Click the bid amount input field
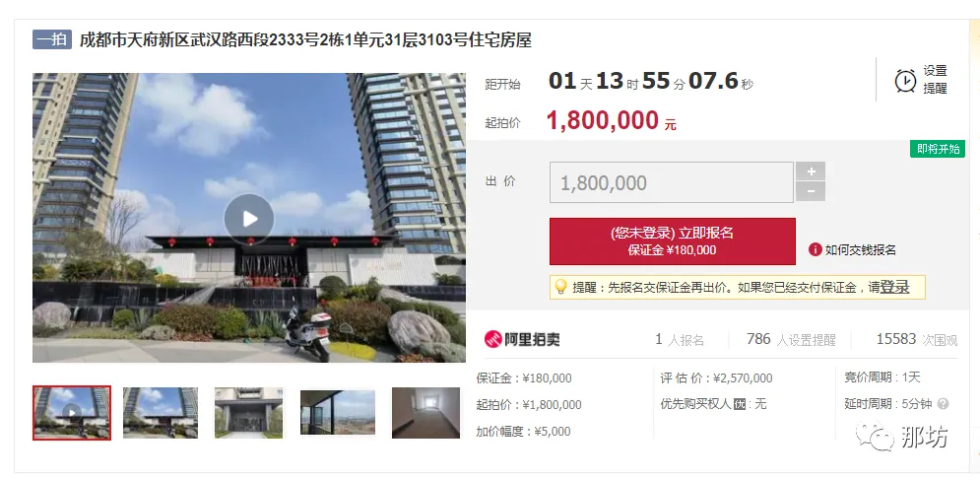Image resolution: width=980 pixels, height=480 pixels. [672, 182]
